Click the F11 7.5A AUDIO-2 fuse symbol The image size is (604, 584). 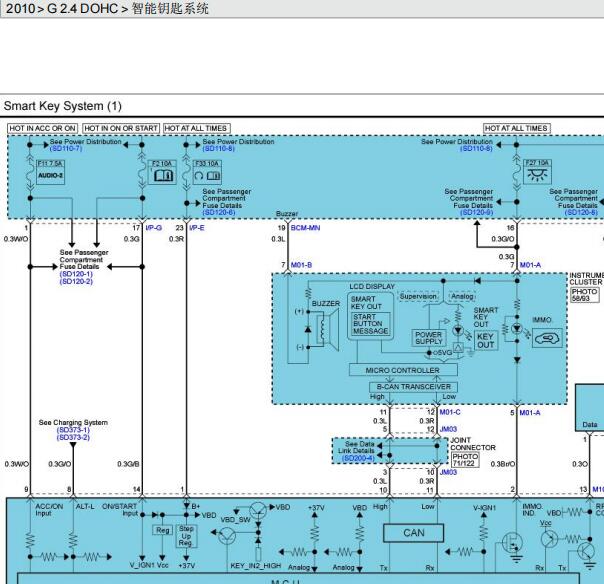coord(50,172)
